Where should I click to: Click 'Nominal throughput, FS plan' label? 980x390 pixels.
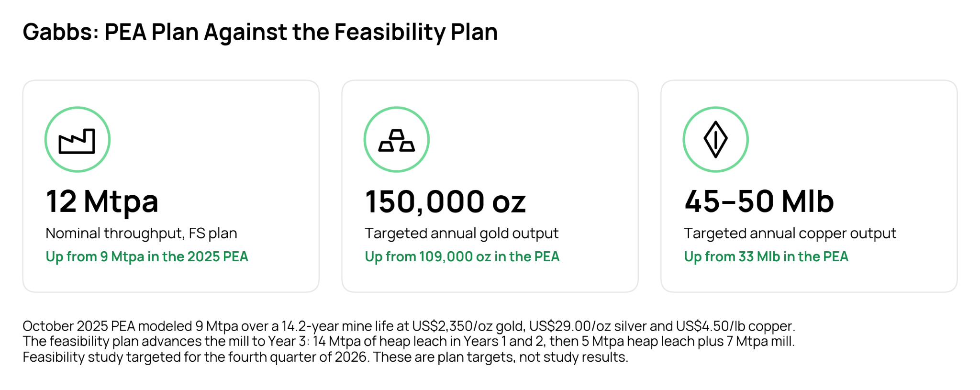[x=141, y=233]
